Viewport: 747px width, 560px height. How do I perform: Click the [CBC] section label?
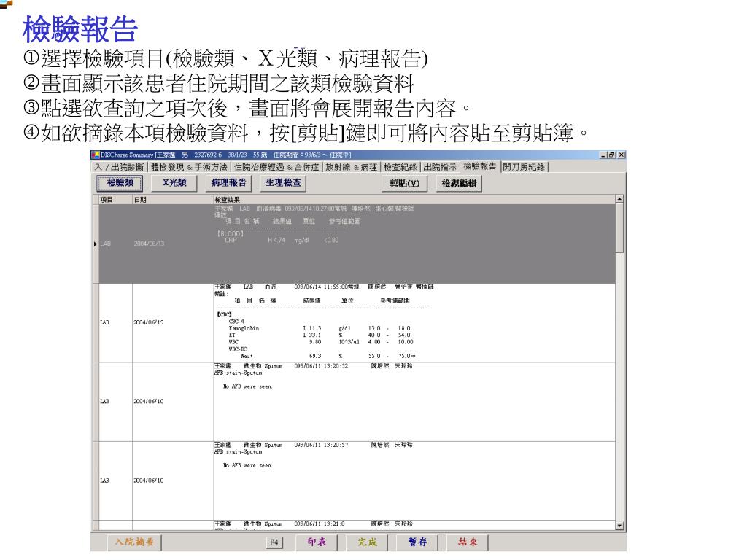click(x=224, y=315)
